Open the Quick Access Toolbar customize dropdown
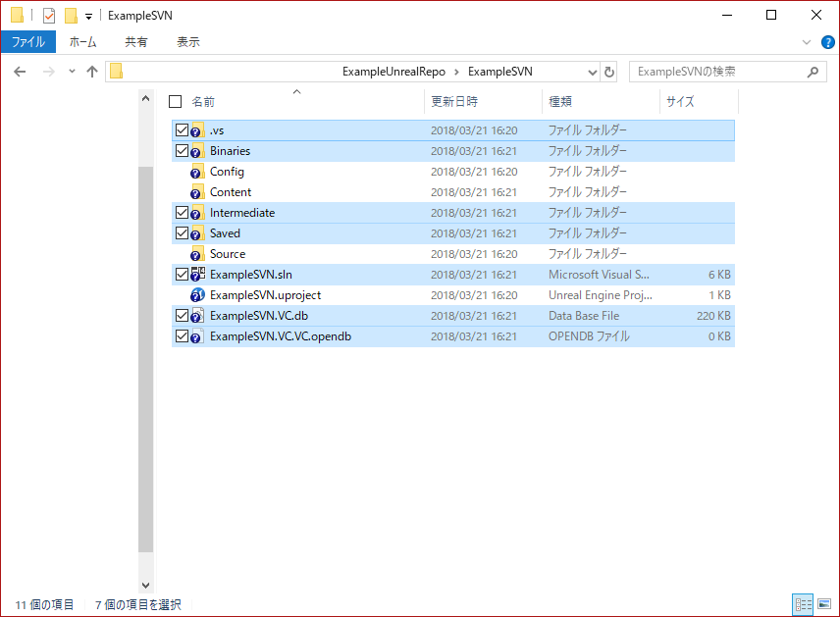 point(89,17)
